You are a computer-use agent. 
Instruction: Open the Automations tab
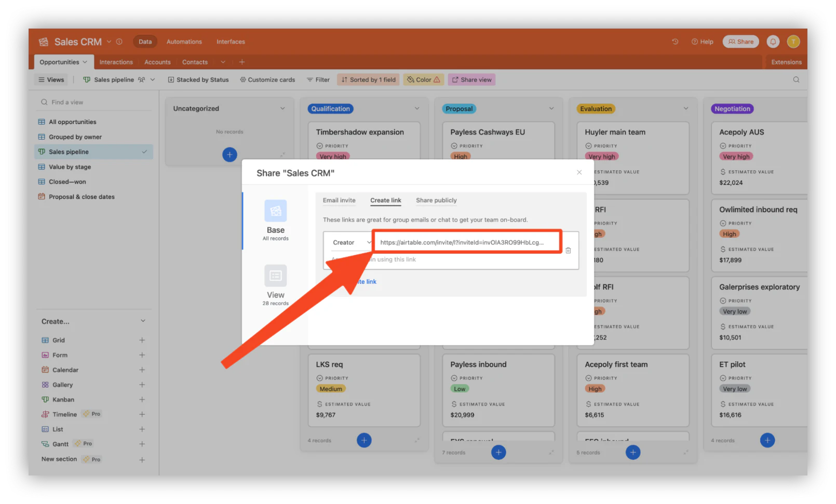tap(184, 42)
